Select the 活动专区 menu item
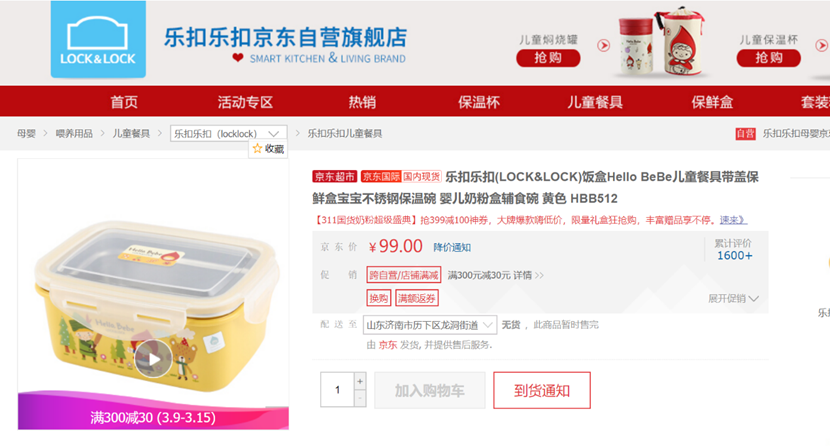This screenshot has width=830, height=446. (x=245, y=102)
